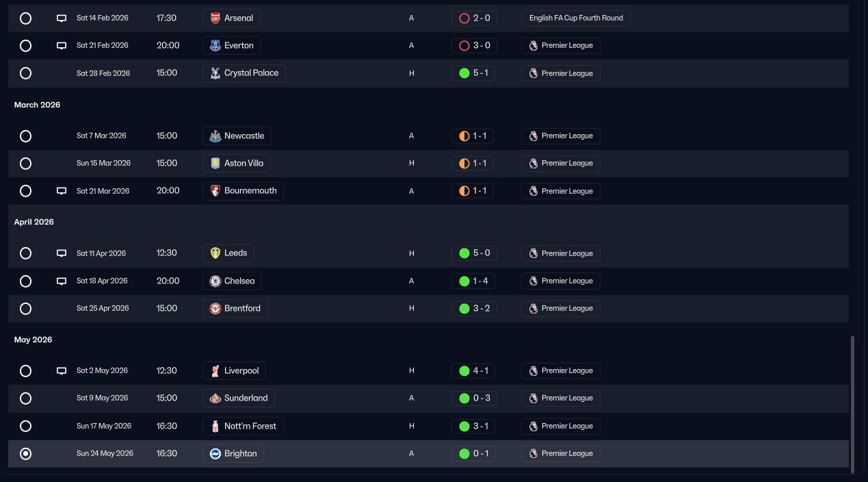This screenshot has width=868, height=482.
Task: Open the 5 - 0 result against Leeds
Action: coord(474,253)
